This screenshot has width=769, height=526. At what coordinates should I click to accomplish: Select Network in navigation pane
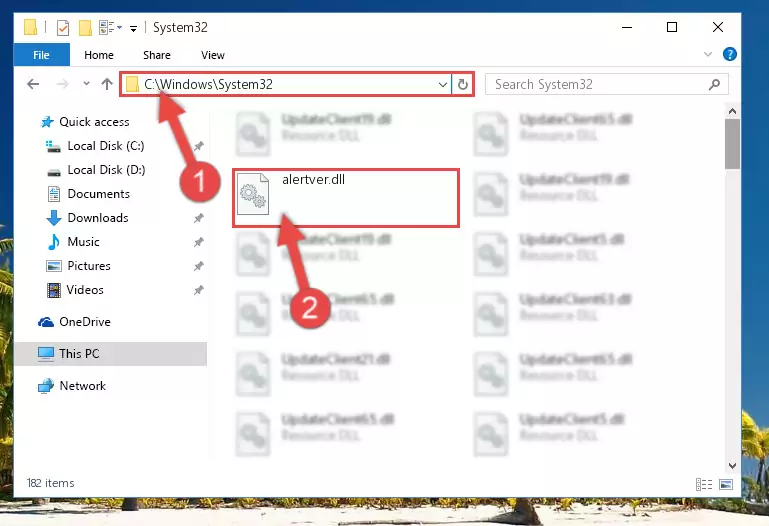(x=82, y=386)
